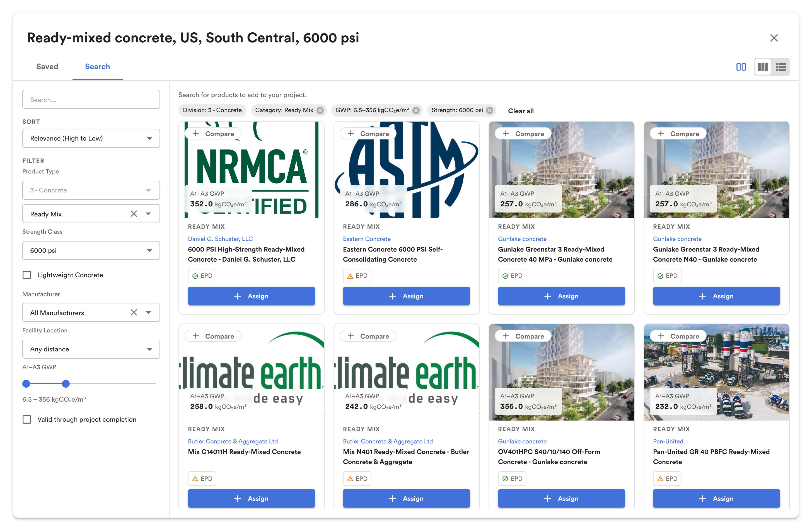The width and height of the screenshot is (812, 531).
Task: Enable Valid through project completion checkbox
Action: click(26, 419)
